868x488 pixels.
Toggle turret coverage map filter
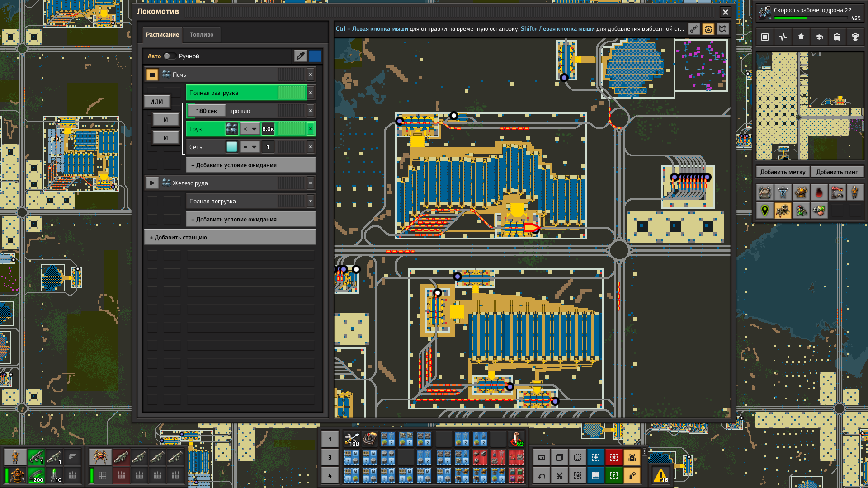point(801,192)
